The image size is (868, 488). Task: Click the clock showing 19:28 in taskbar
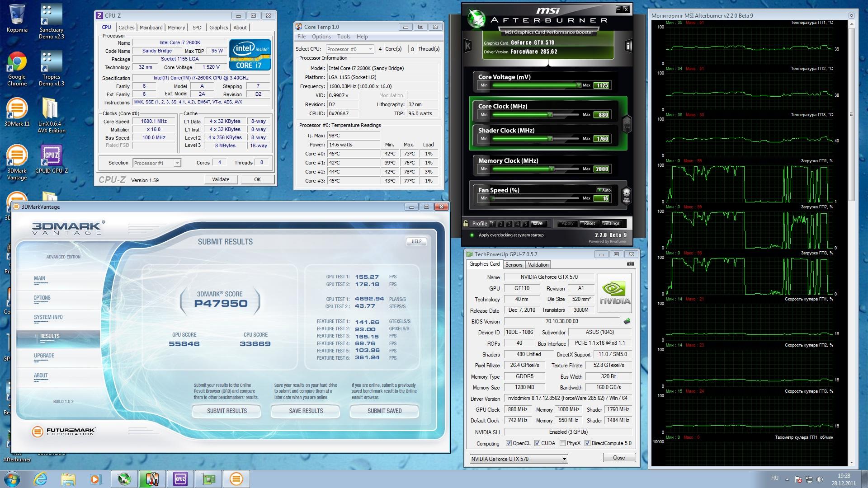tap(844, 476)
